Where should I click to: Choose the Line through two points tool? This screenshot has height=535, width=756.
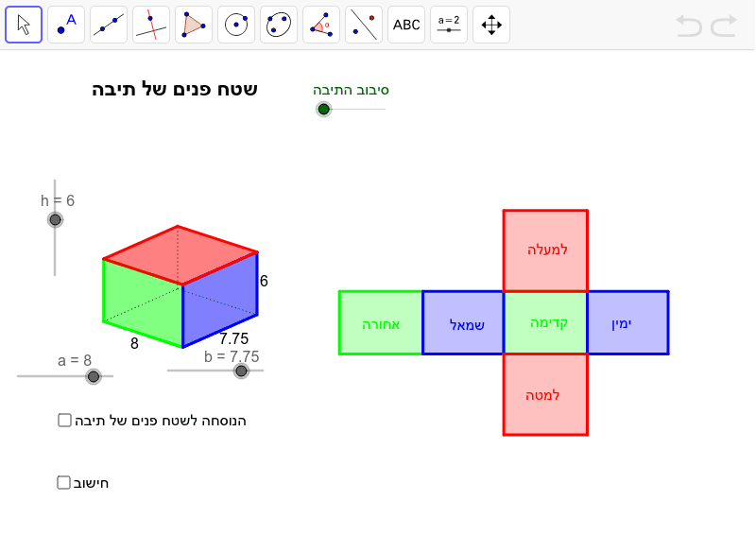click(109, 25)
